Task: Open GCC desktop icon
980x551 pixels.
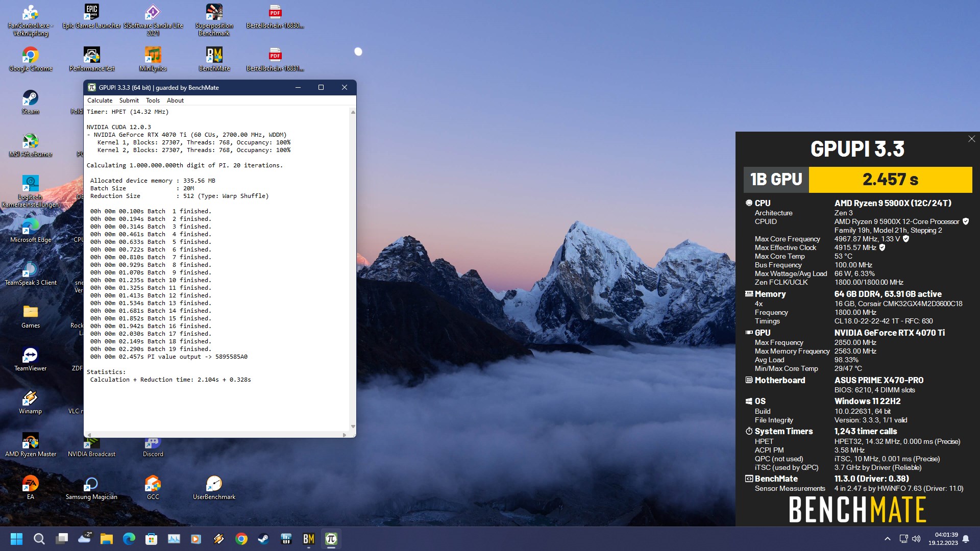Action: (153, 488)
